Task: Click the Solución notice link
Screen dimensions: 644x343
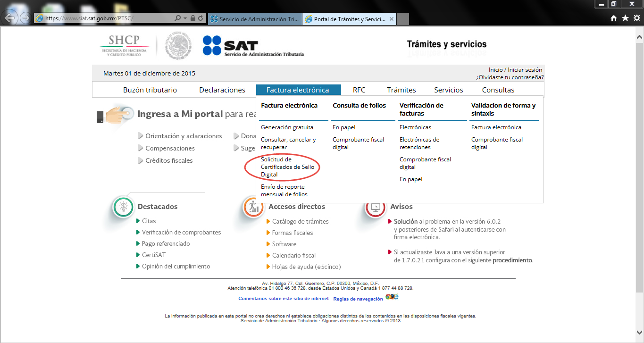Action: [x=406, y=221]
